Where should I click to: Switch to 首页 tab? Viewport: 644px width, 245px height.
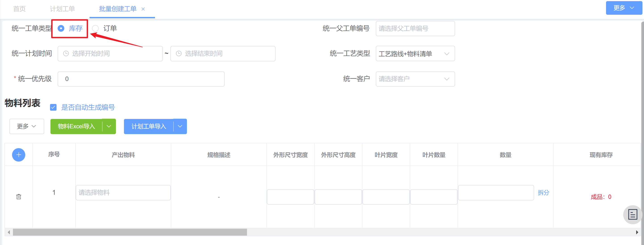[x=19, y=9]
